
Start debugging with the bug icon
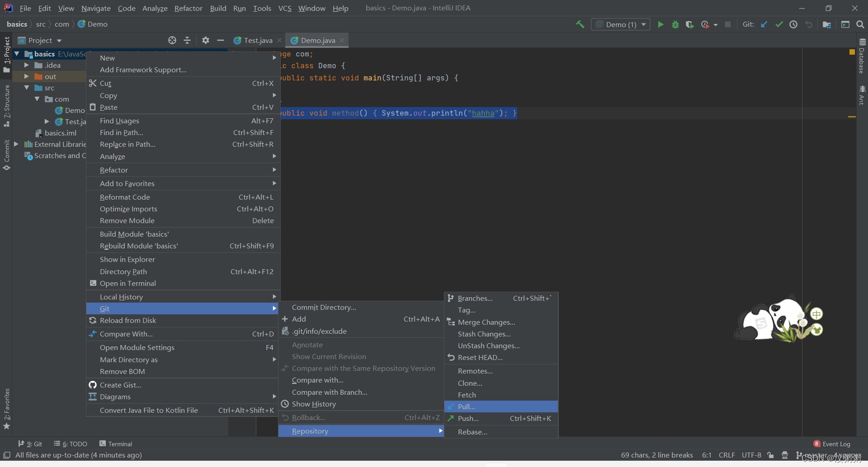coord(675,24)
